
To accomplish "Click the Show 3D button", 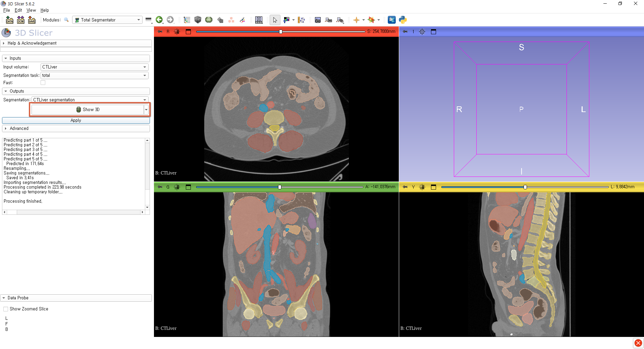I will click(x=88, y=109).
